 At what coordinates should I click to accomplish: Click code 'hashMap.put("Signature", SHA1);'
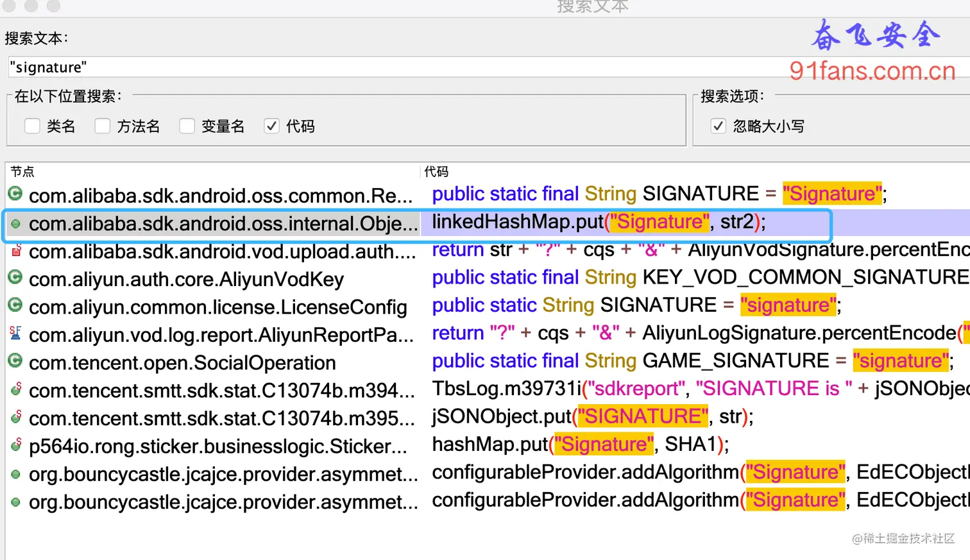581,444
